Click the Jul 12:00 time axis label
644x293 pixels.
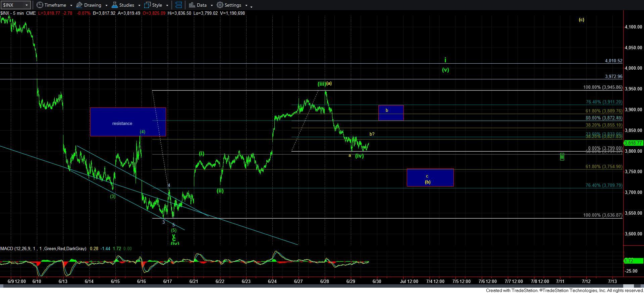[x=409, y=281]
